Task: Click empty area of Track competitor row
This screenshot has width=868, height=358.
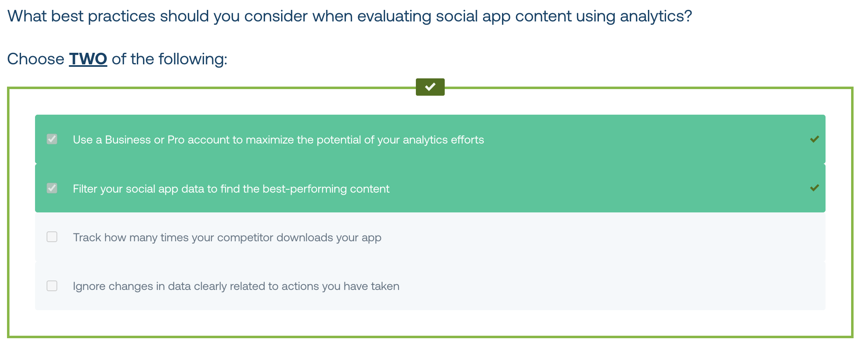Action: 598,237
